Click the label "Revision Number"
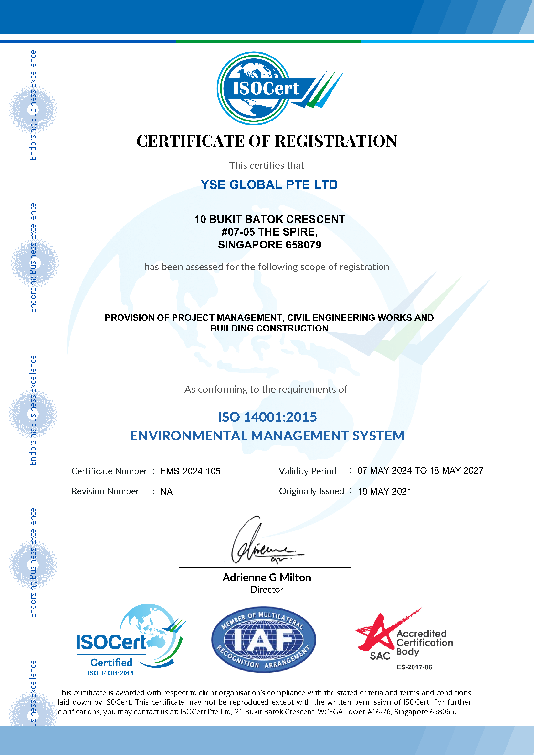 105,492
